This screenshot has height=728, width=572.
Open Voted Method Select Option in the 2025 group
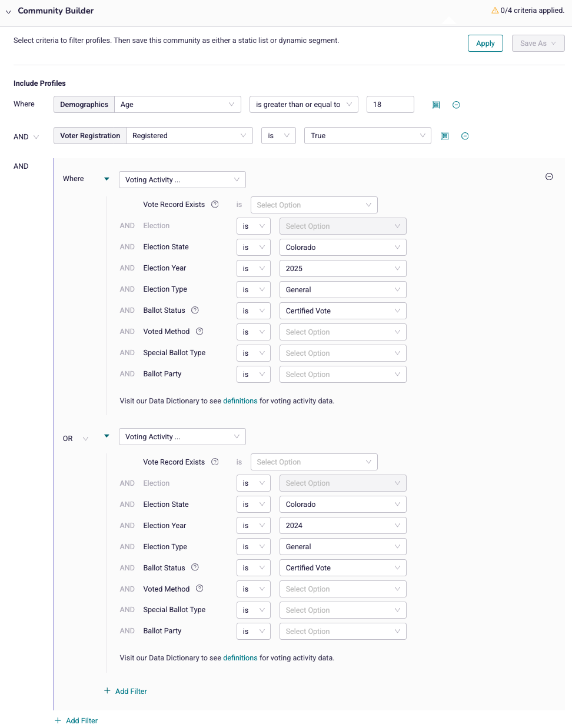pyautogui.click(x=343, y=332)
